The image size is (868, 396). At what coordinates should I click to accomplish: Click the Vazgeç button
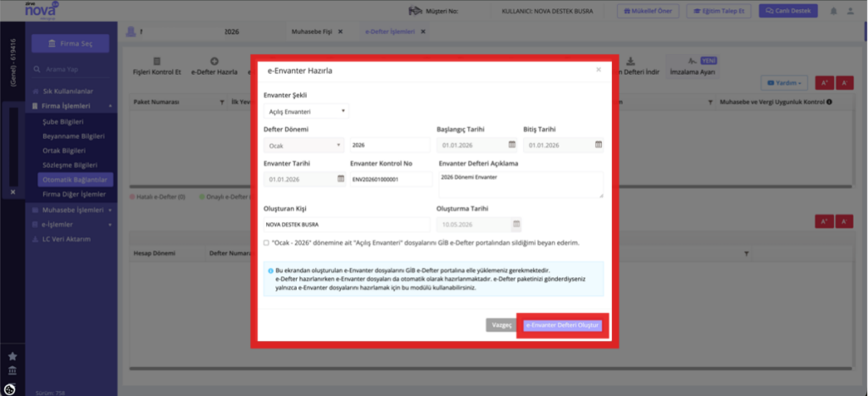pyautogui.click(x=502, y=325)
